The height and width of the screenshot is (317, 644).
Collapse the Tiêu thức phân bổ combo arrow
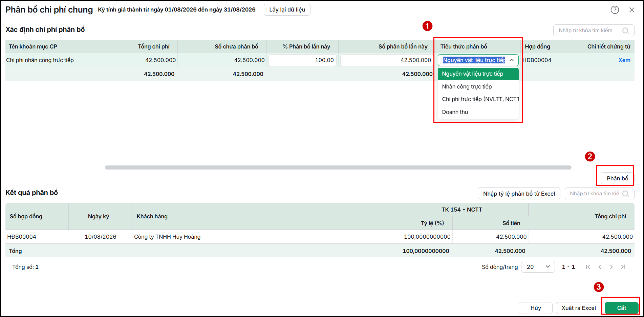(512, 60)
